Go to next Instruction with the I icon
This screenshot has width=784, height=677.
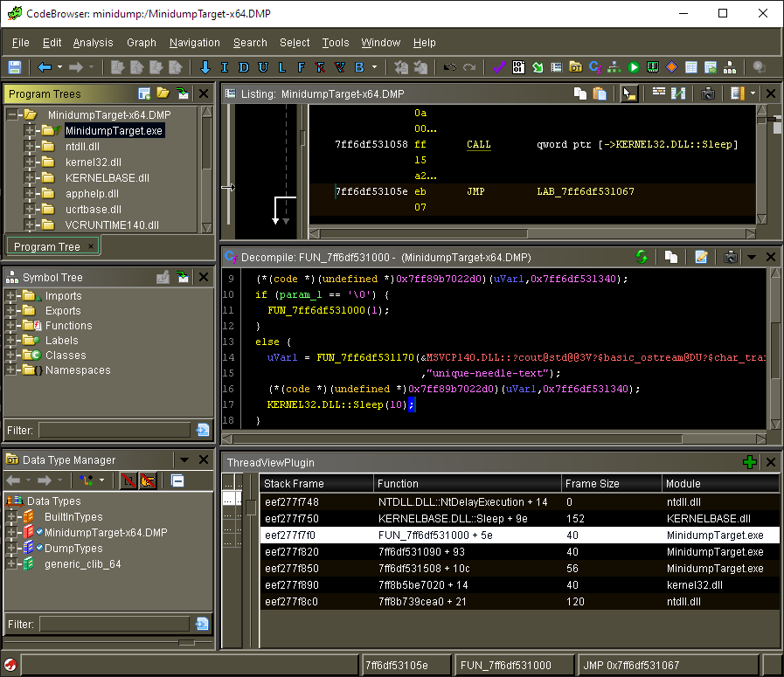[225, 67]
